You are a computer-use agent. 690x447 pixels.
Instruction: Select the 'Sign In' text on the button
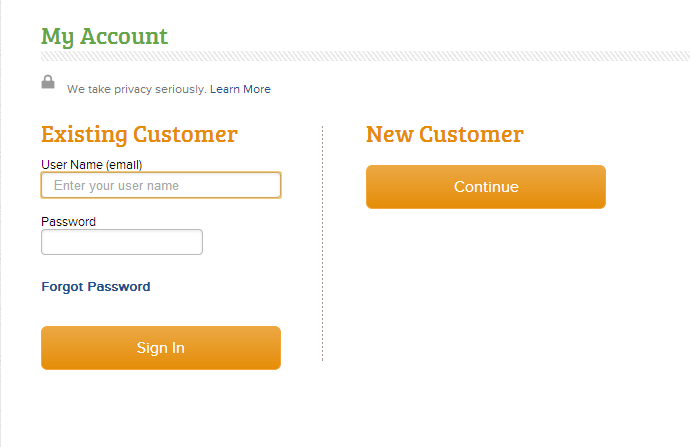point(161,348)
